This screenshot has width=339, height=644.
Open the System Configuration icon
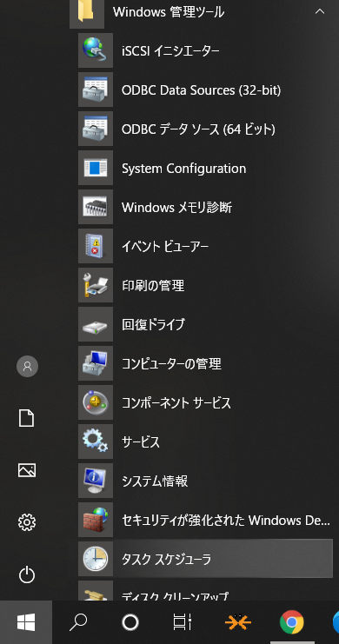pyautogui.click(x=96, y=168)
